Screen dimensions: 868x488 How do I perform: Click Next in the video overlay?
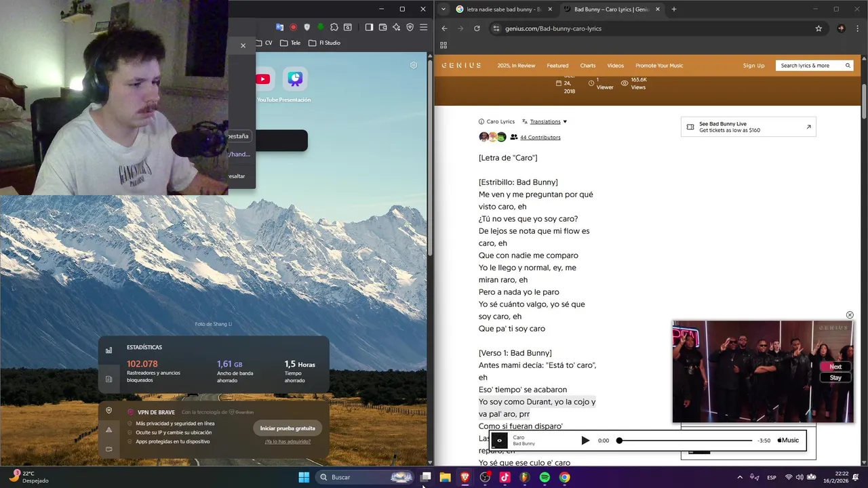click(x=835, y=367)
